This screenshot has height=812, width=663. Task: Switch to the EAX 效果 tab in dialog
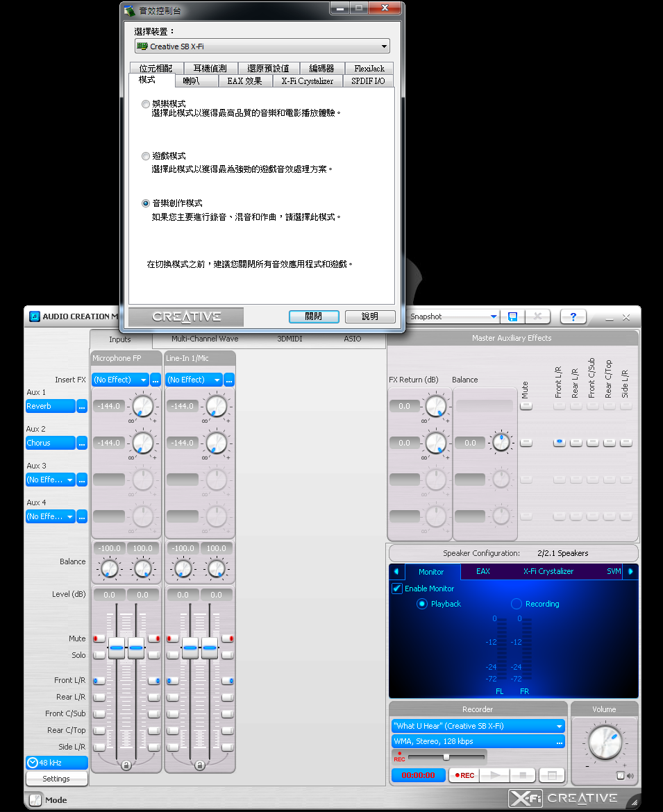click(244, 81)
